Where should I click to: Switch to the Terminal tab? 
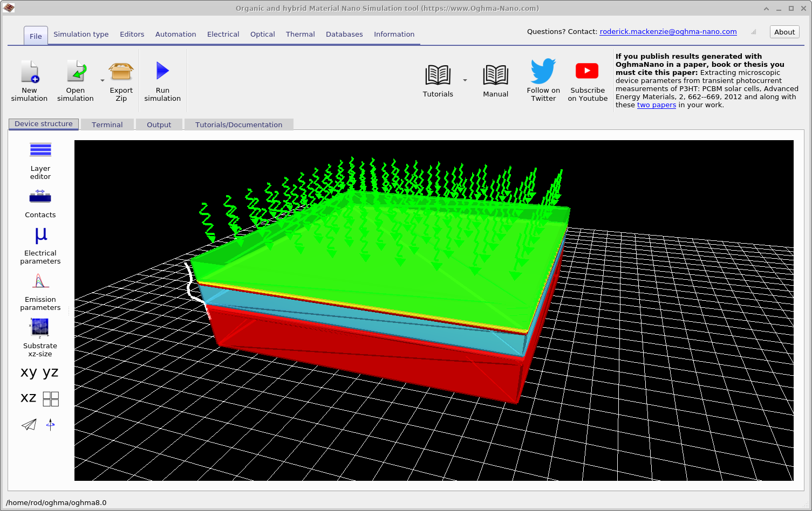coord(107,125)
